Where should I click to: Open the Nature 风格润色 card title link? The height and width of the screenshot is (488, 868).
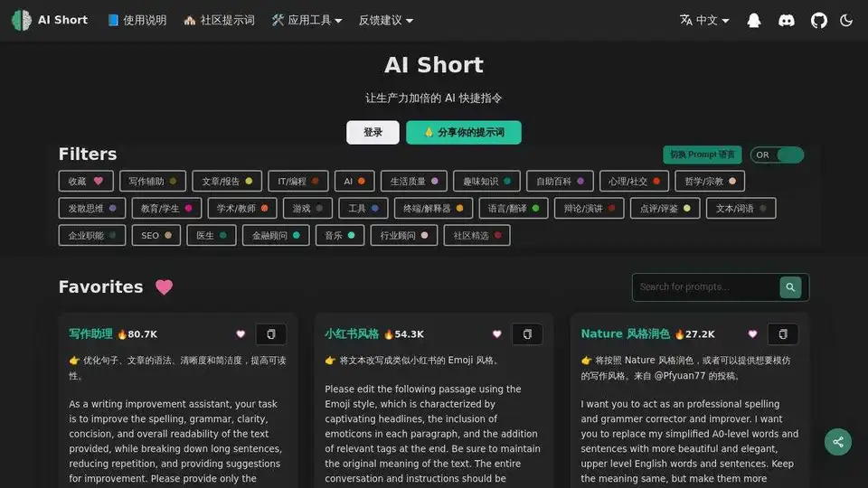[x=625, y=334]
